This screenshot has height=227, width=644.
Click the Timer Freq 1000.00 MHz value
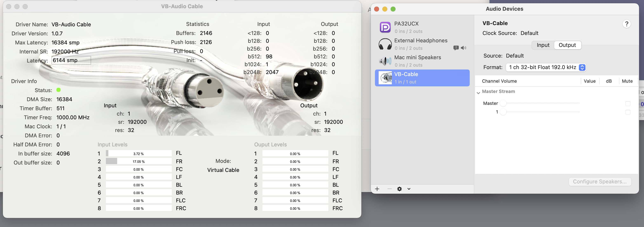pos(73,117)
